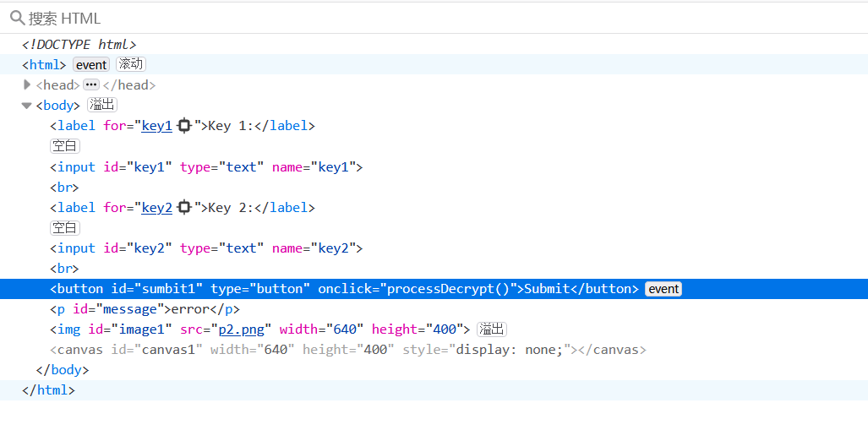This screenshot has height=441, width=868.
Task: Select the input id="key2" row
Action: pos(434,248)
